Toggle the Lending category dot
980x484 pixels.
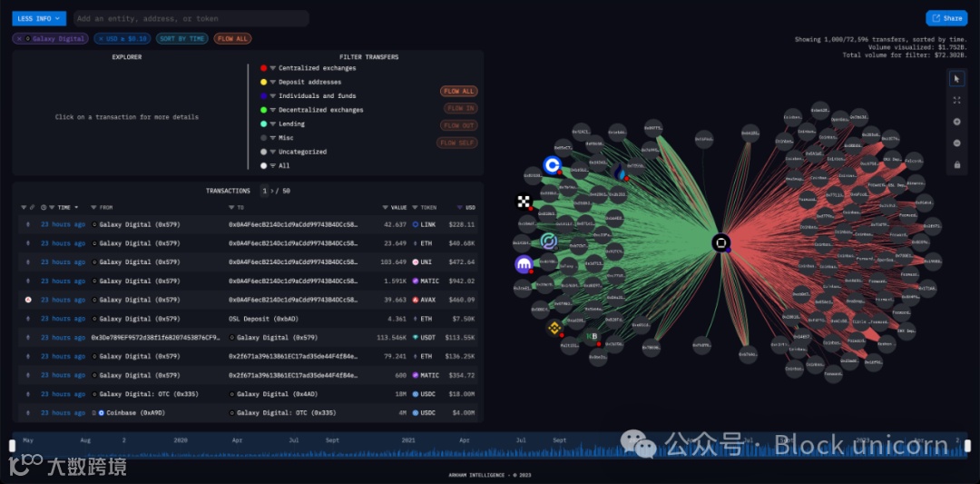click(x=264, y=123)
